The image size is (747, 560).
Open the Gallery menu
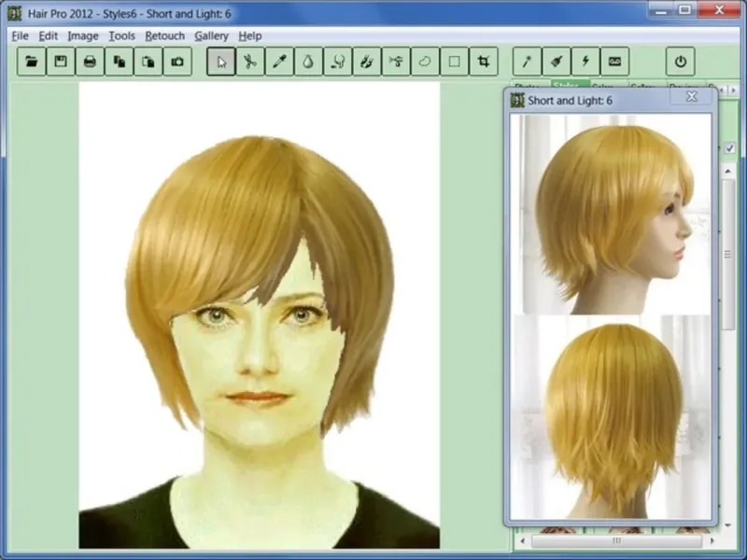212,35
